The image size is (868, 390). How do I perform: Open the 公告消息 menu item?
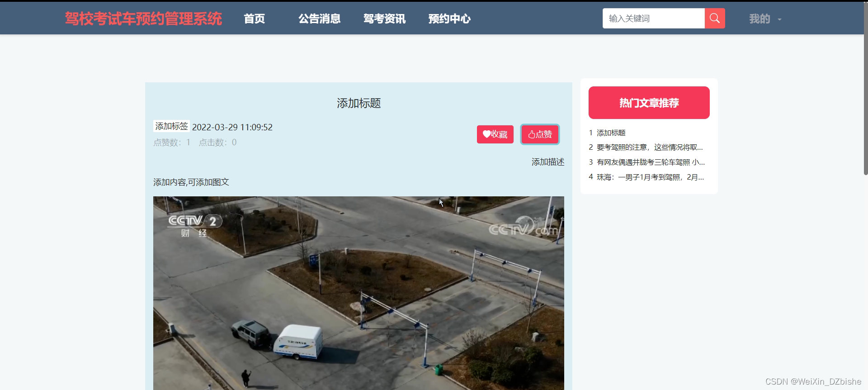pos(319,19)
